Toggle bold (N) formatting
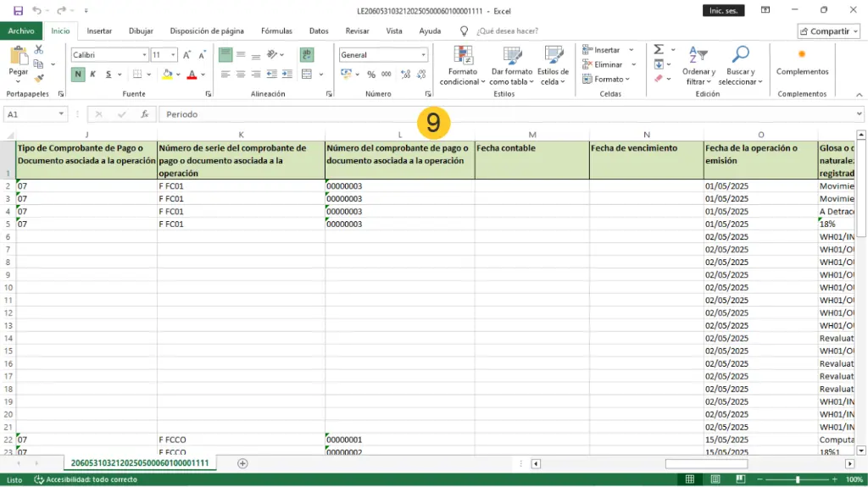Screen dimensions: 868x487 pyautogui.click(x=78, y=75)
